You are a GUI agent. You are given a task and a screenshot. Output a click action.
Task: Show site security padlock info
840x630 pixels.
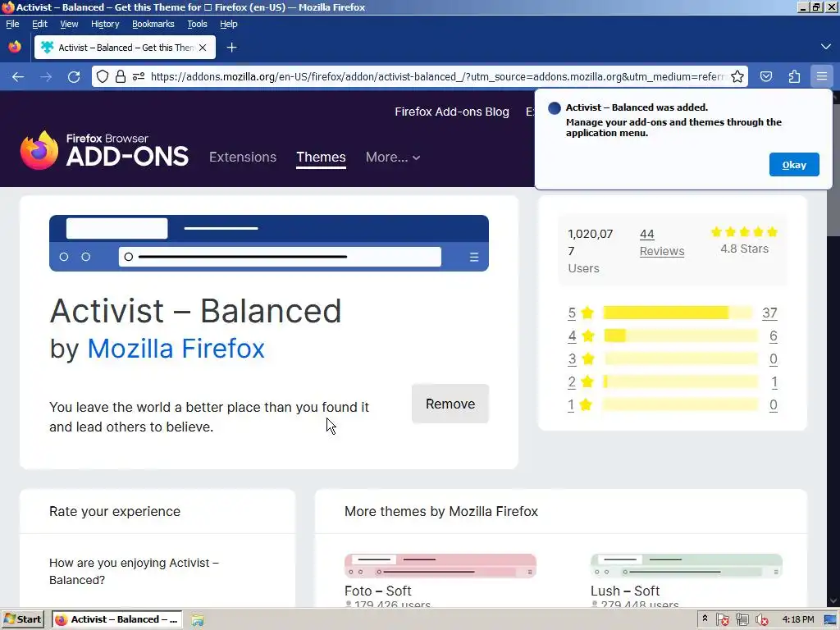(x=121, y=76)
